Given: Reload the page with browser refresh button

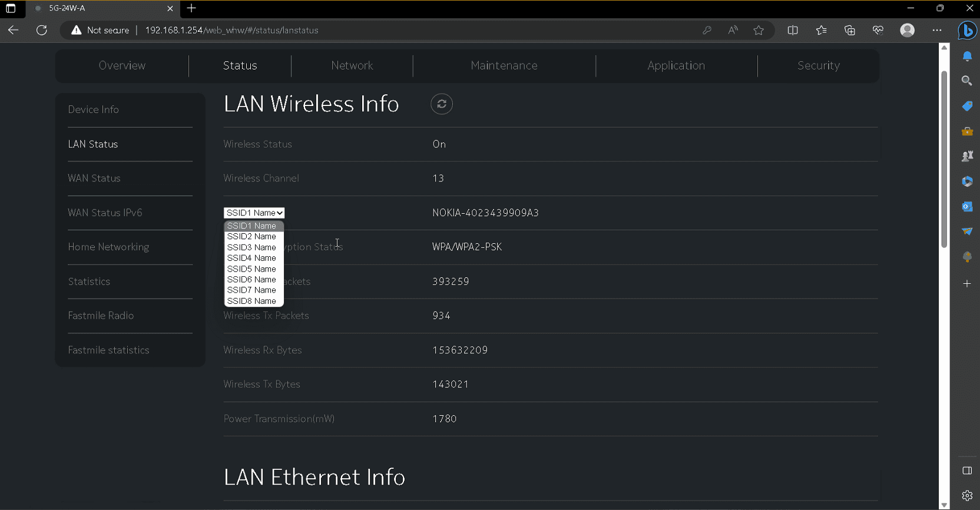Looking at the screenshot, I should 42,30.
